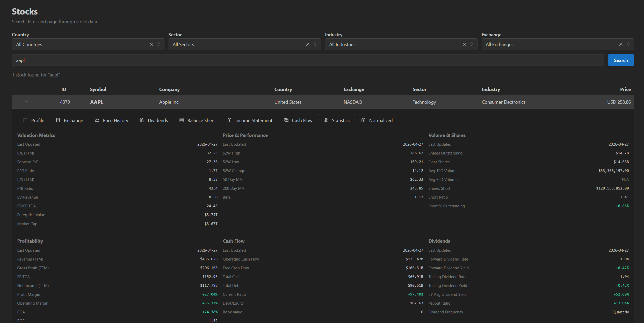Click the 14079 ID cell
644x323 pixels.
[x=64, y=102]
